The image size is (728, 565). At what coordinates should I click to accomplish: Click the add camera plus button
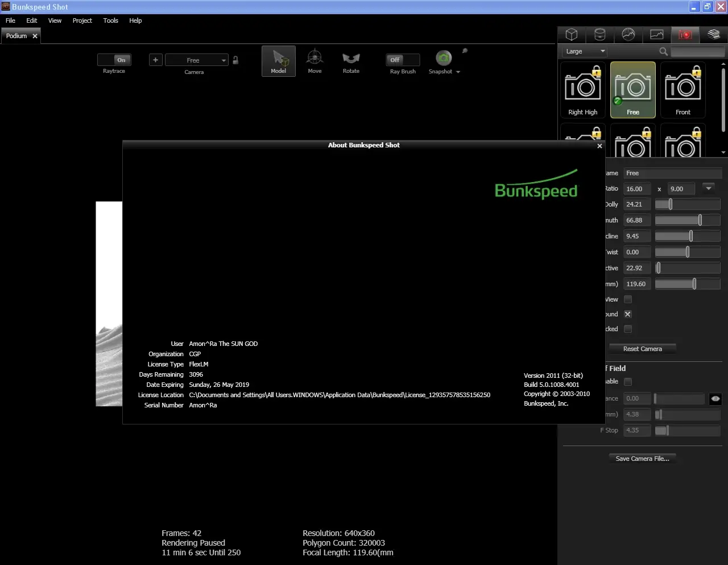(156, 60)
